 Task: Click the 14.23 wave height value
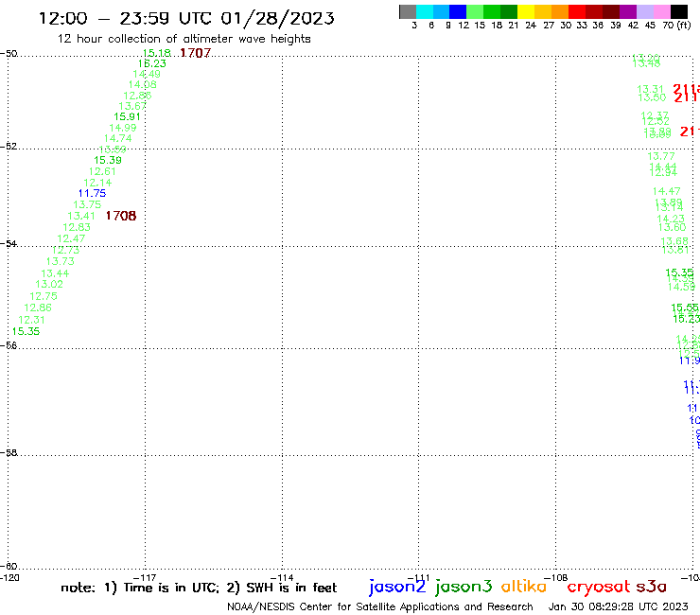click(x=671, y=219)
